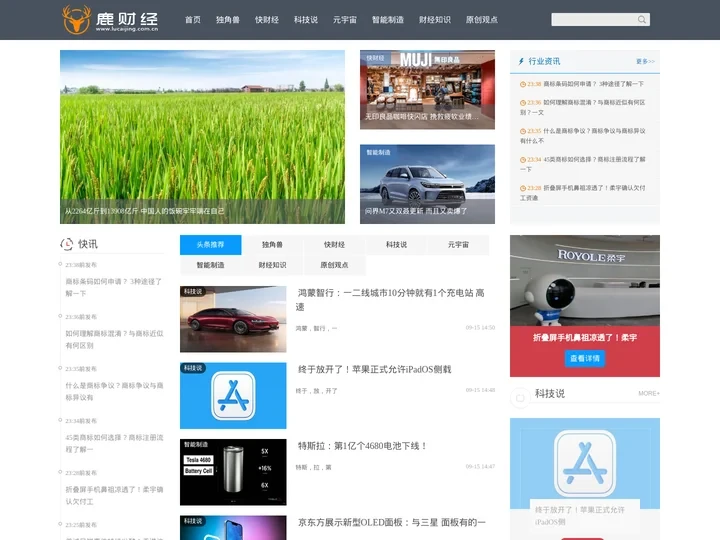Open 快讯 item 如何理解商标混淆
The width and height of the screenshot is (720, 540).
click(x=114, y=339)
